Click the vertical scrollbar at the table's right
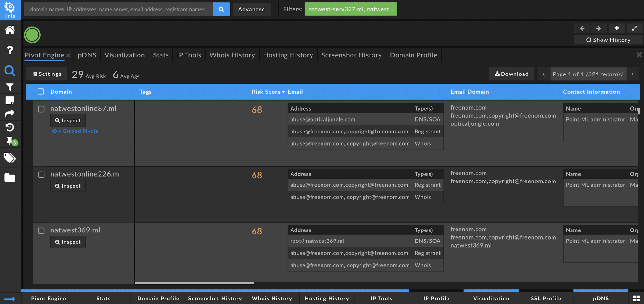Screen dimensions: 644x304 point(639,111)
